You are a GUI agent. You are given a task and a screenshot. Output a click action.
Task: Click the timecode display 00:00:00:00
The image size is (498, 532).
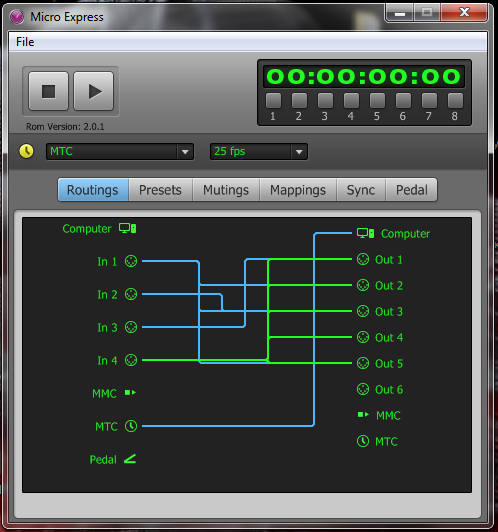[364, 76]
